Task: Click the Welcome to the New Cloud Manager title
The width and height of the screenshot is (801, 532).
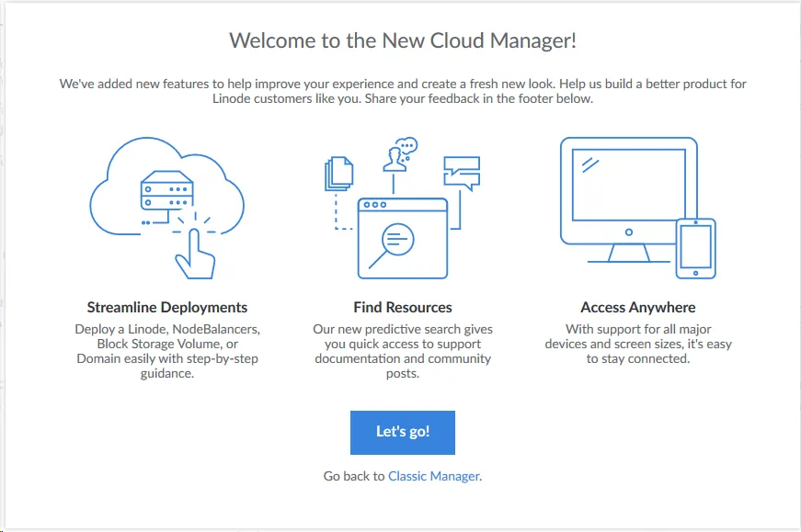Action: click(x=403, y=40)
